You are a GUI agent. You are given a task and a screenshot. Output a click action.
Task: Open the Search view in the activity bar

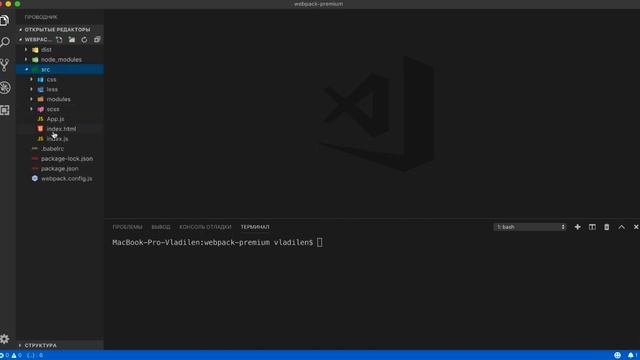5,42
